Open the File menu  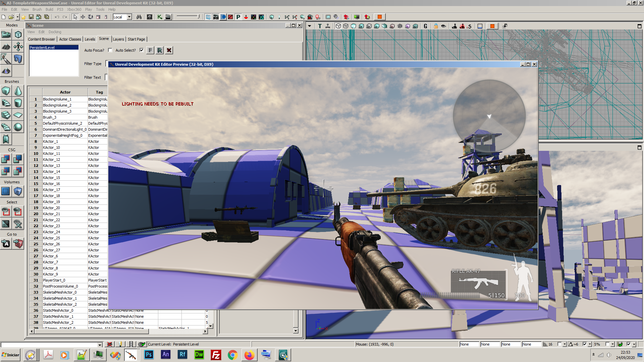5,9
